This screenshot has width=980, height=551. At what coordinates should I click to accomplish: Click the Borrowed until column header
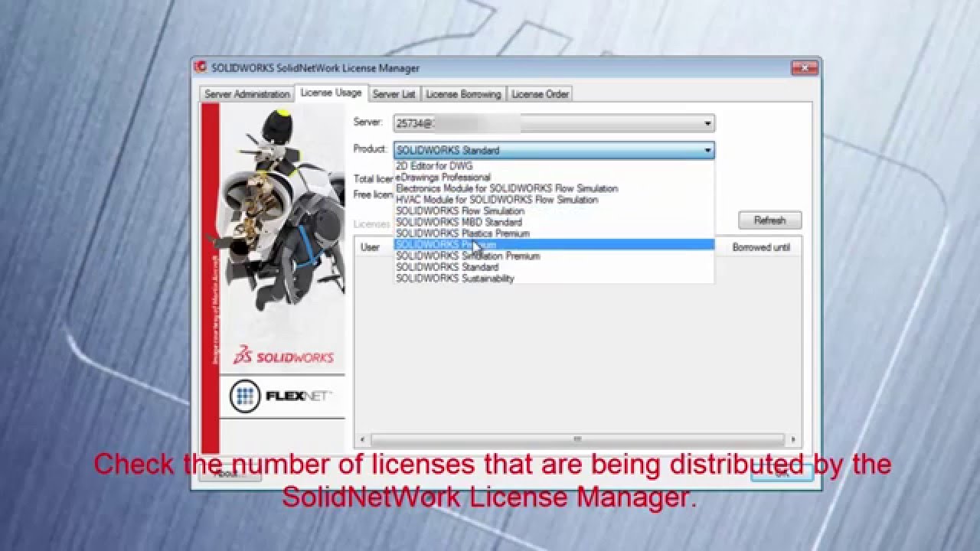pos(760,247)
